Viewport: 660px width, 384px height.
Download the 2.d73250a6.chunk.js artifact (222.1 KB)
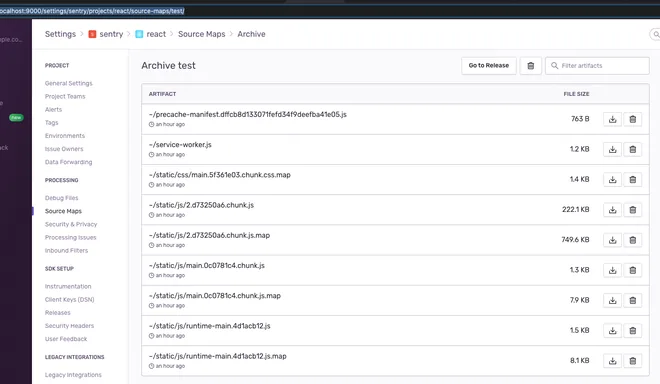[612, 210]
